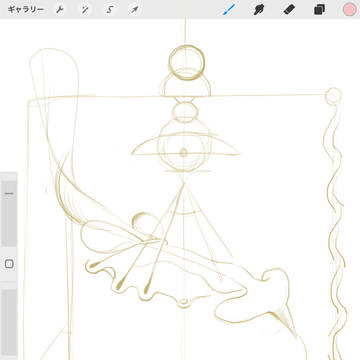Tap the square Modify button on sidebar
Image resolution: width=360 pixels, height=360 pixels.
(9, 264)
